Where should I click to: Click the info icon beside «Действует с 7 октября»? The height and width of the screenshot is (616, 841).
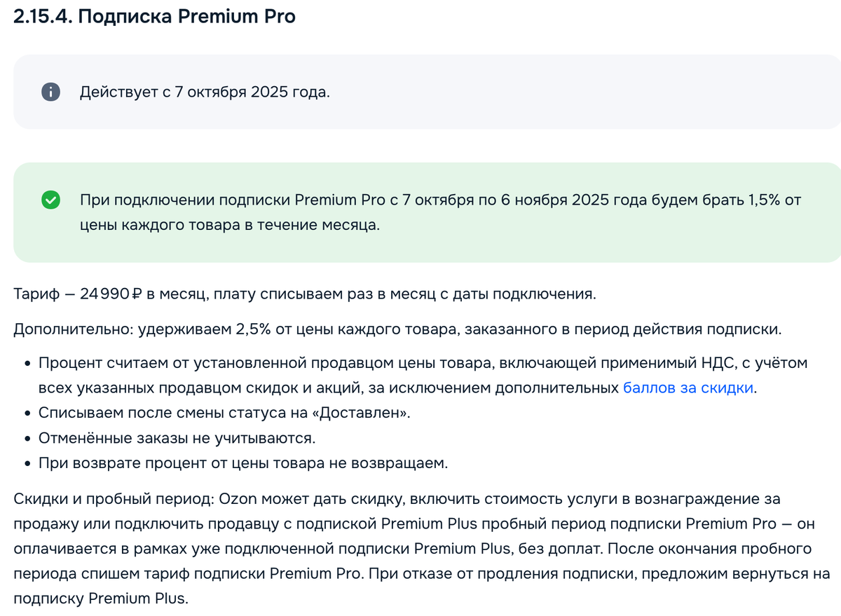pos(50,92)
